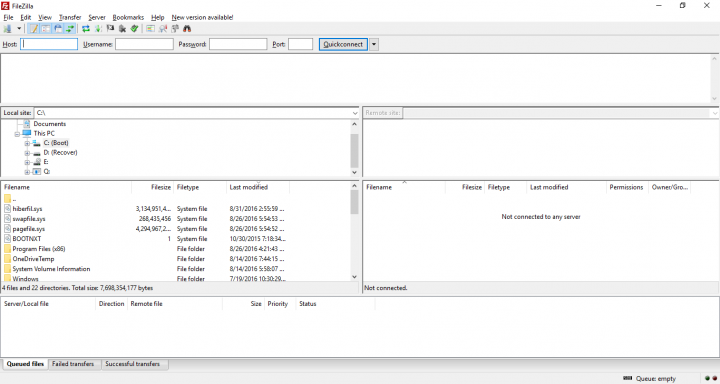
Task: Click the Cancel current operation icon
Action: click(x=110, y=28)
